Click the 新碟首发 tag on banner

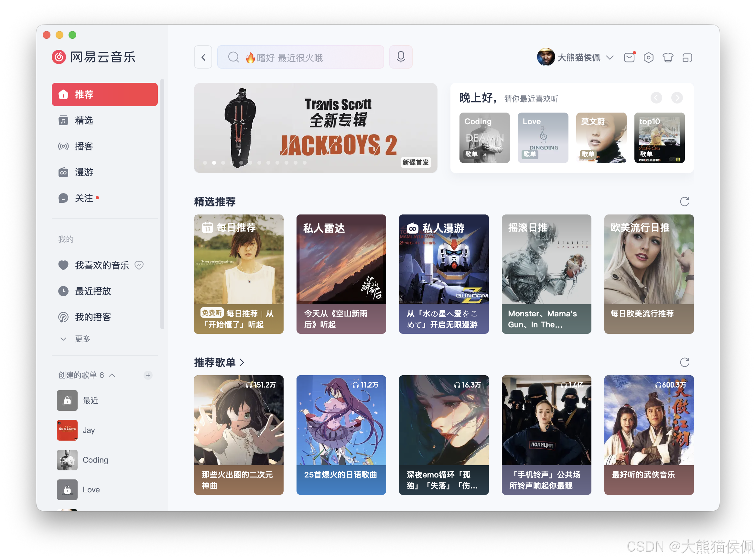(416, 162)
